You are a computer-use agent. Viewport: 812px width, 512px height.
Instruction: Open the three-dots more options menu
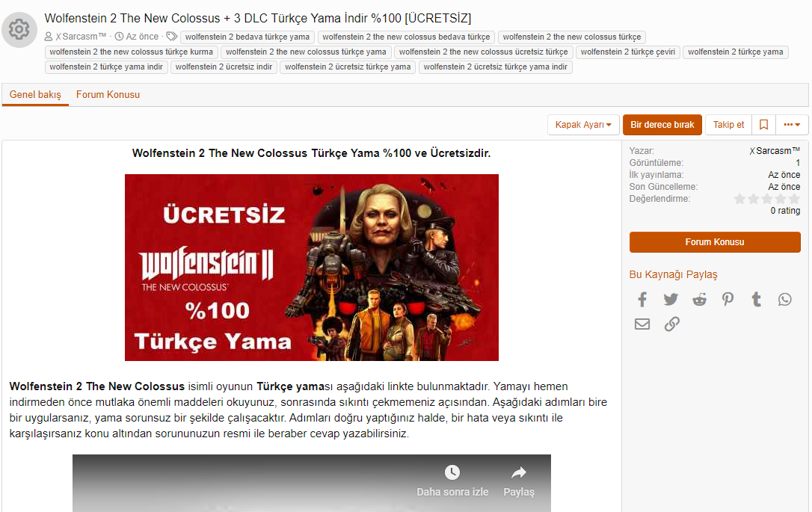793,125
